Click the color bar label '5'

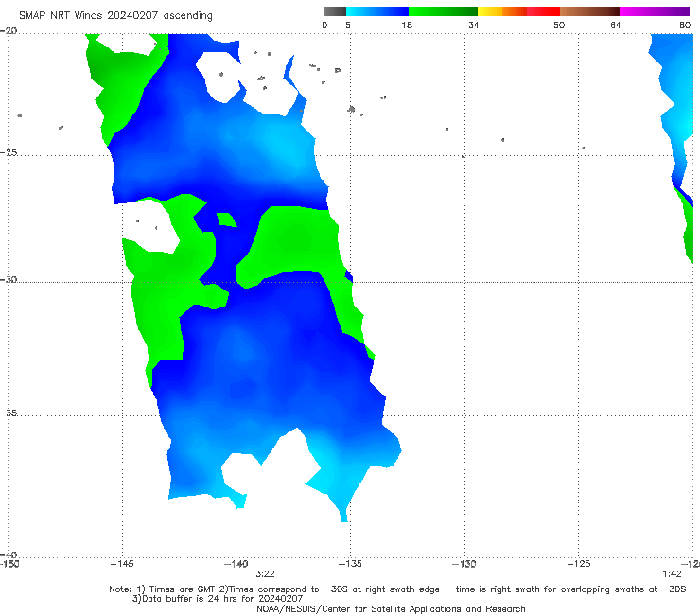348,25
